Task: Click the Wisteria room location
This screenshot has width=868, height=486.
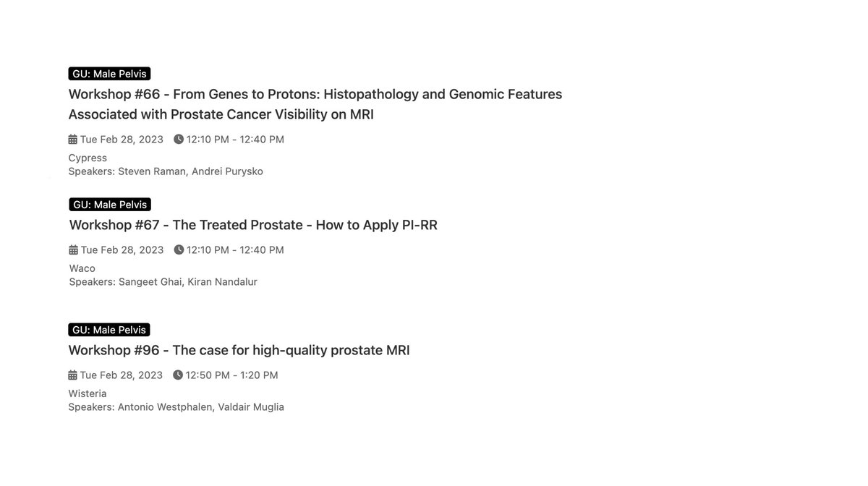Action: point(88,393)
